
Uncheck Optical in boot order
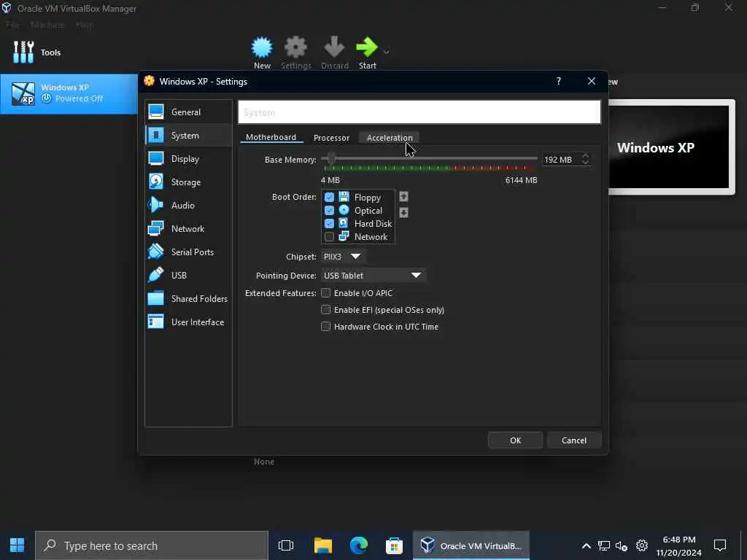coord(329,210)
